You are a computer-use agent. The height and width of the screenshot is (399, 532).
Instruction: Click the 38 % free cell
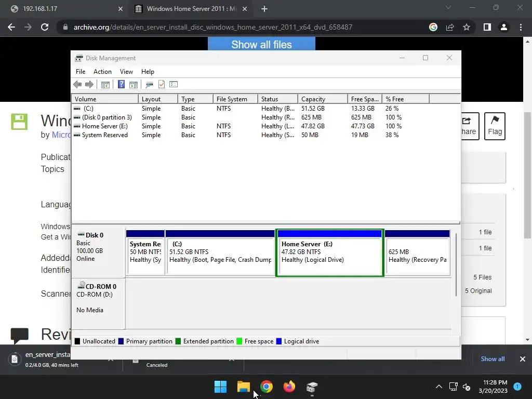click(392, 135)
